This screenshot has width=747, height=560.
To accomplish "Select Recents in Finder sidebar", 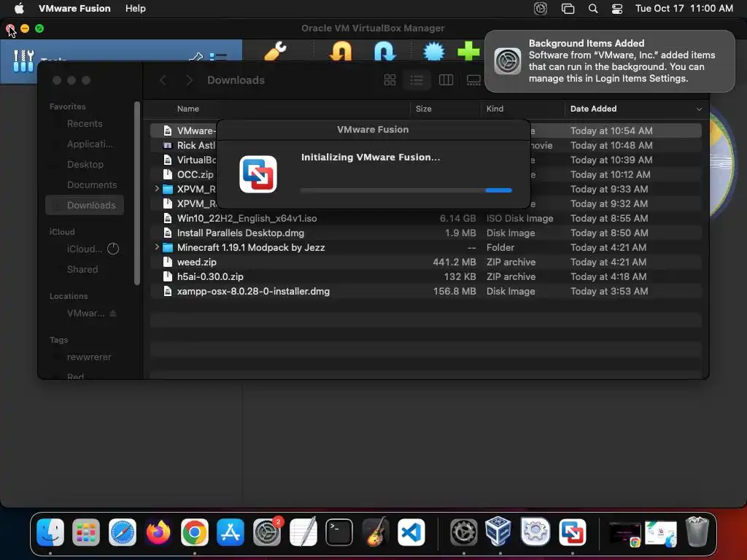I will (85, 124).
